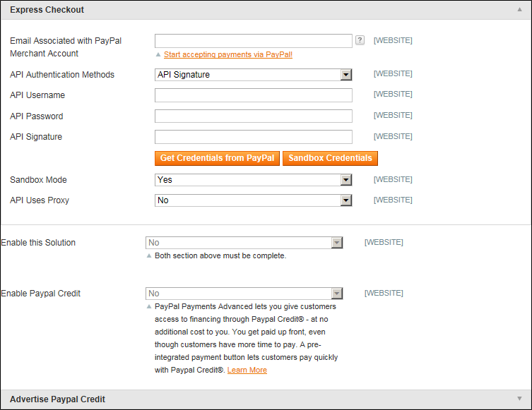The width and height of the screenshot is (532, 410).
Task: Click the API Username label
Action: [x=37, y=95]
